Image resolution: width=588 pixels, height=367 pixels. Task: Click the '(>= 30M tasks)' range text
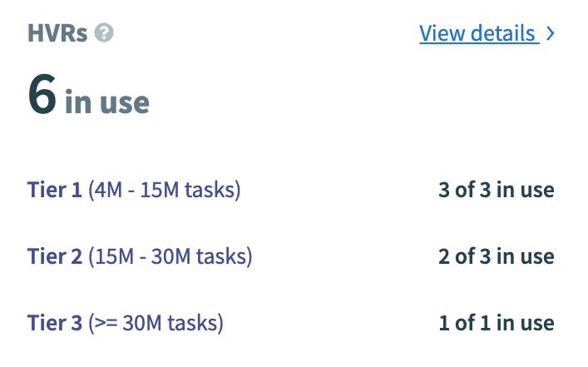[156, 322]
